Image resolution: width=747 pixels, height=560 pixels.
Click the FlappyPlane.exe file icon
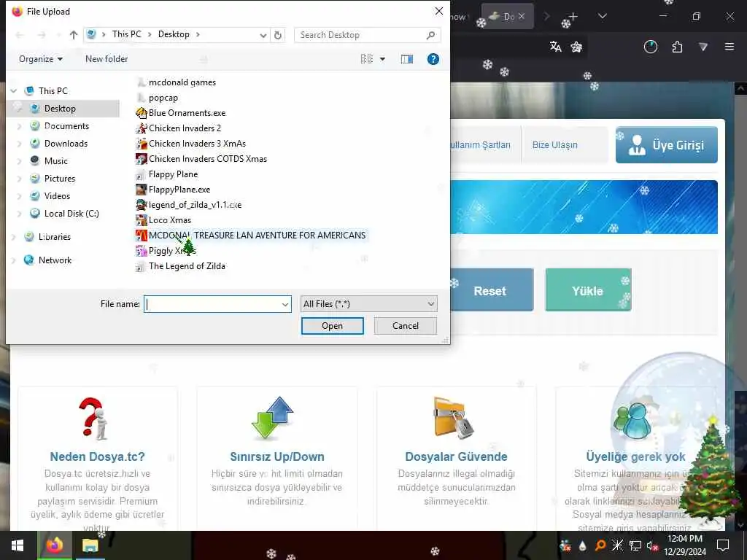(141, 190)
